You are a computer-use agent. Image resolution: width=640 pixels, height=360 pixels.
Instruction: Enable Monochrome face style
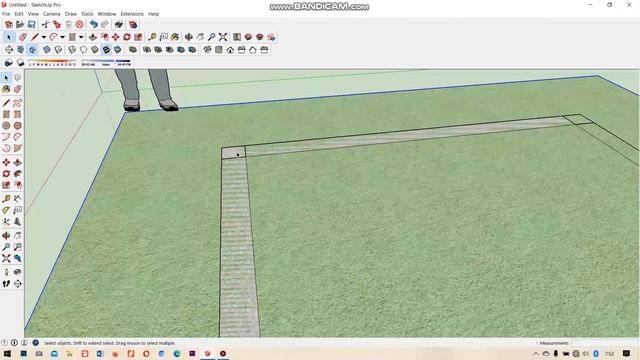(x=118, y=50)
